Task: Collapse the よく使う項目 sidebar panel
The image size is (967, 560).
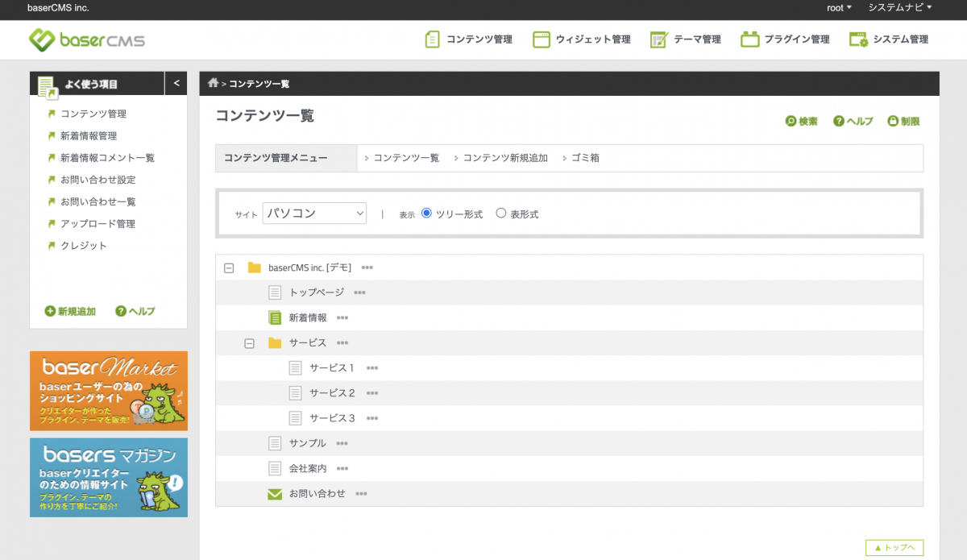Action: (176, 83)
